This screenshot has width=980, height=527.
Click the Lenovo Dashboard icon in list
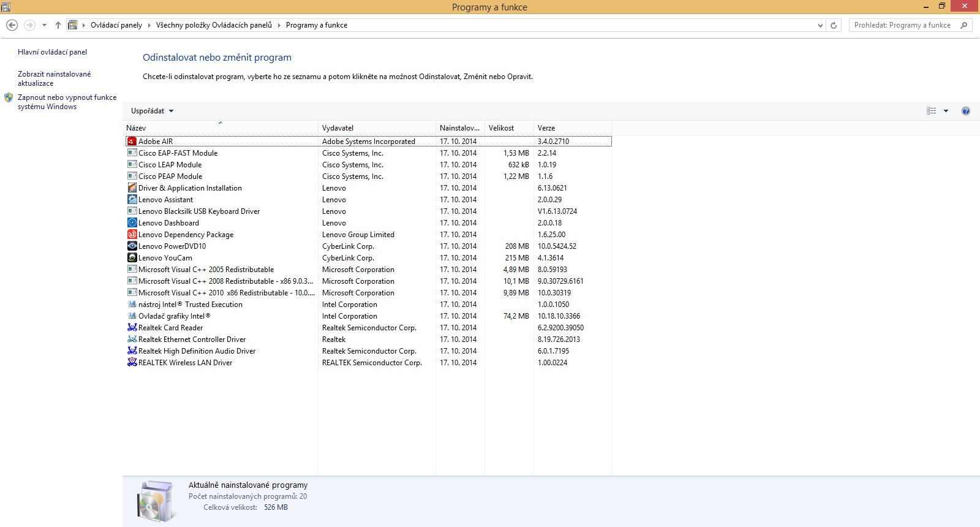point(132,223)
